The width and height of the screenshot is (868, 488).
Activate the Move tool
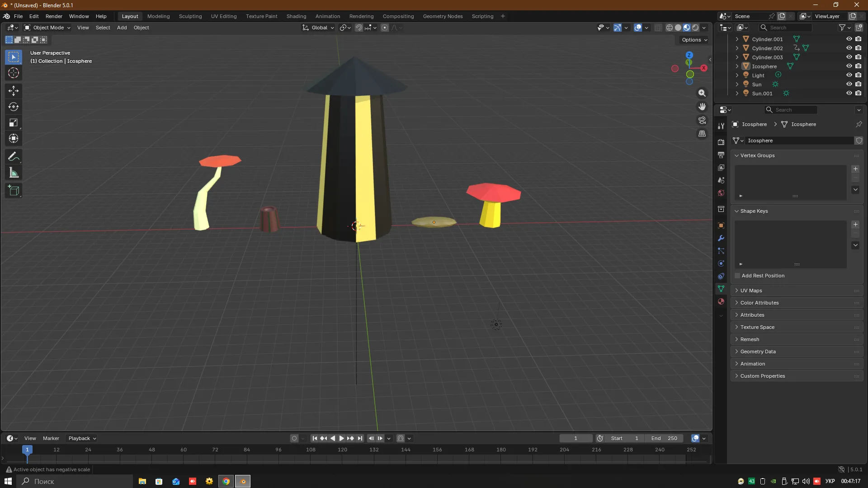pos(14,91)
